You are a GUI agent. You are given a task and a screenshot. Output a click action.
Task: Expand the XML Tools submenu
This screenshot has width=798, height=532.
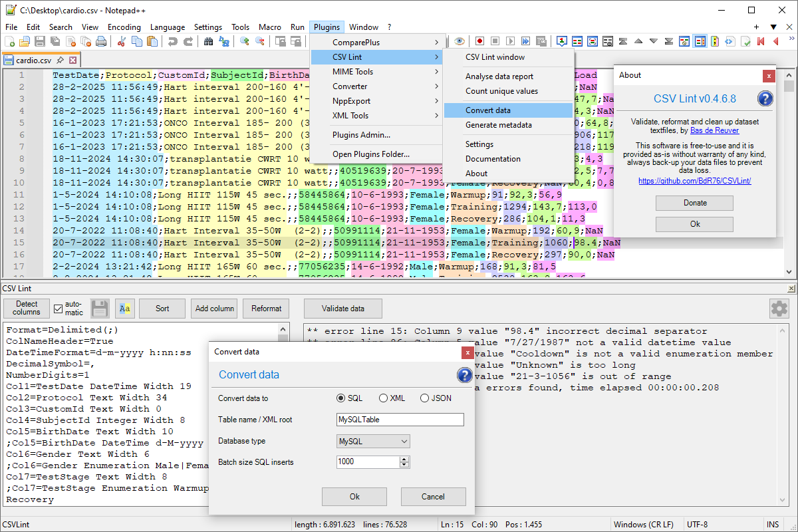coord(376,116)
